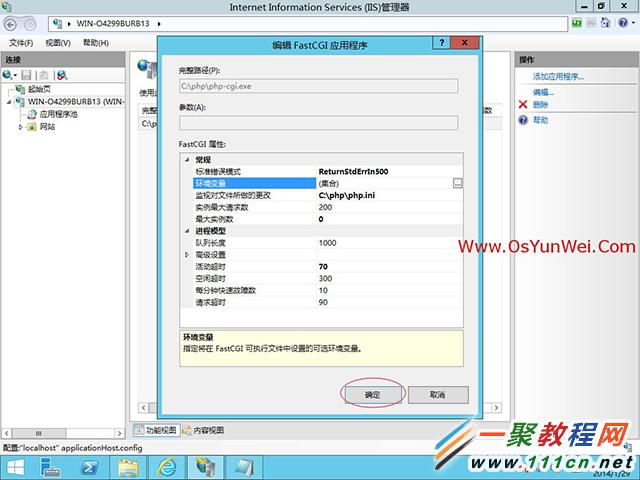The image size is (640, 480).
Task: Click the red X delete icon in Actions pane
Action: (523, 104)
